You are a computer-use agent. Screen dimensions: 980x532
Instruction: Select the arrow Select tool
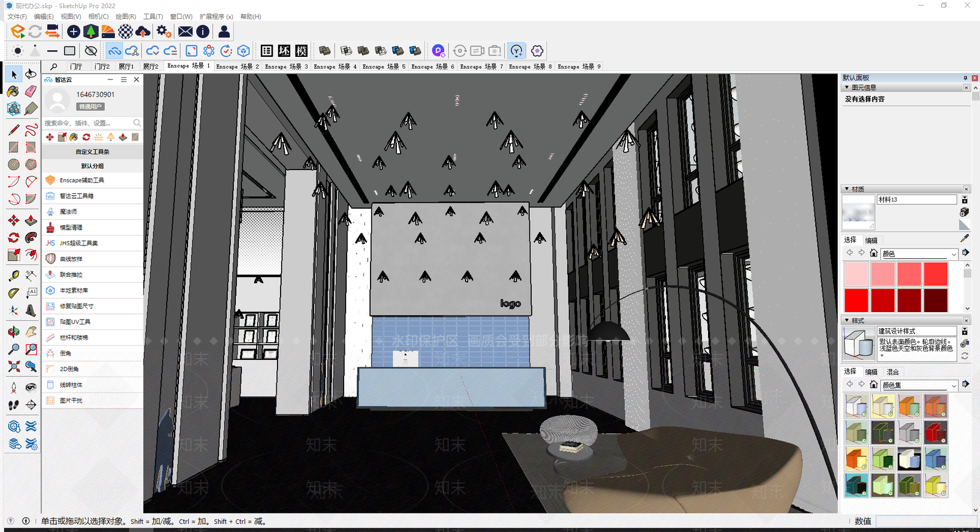click(x=13, y=74)
